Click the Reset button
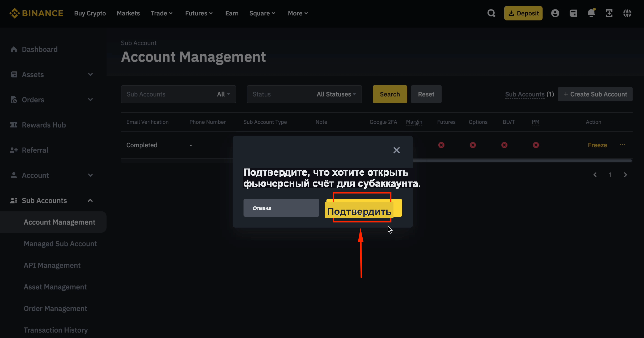The height and width of the screenshot is (338, 644). (426, 94)
